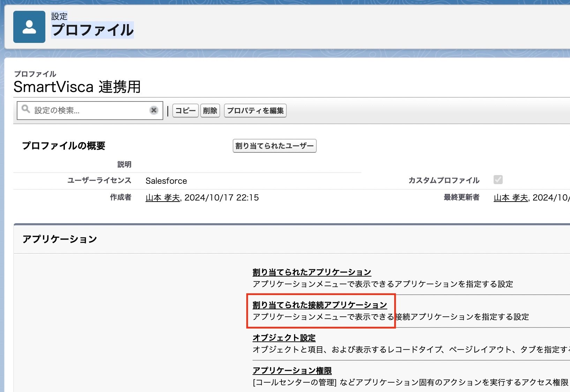The image size is (570, 392).
Task: Open 割り当てられた接続アプリケーション settings
Action: [x=320, y=305]
